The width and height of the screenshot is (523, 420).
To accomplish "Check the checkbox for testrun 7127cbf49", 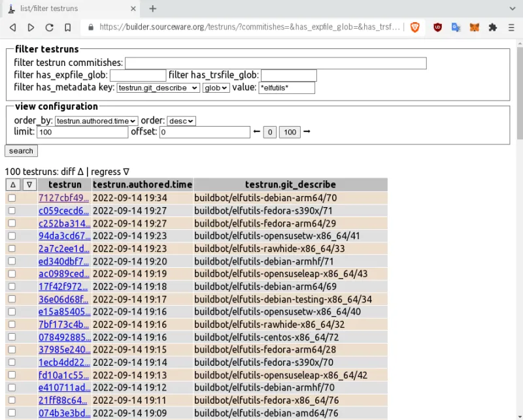I will [x=11, y=197].
